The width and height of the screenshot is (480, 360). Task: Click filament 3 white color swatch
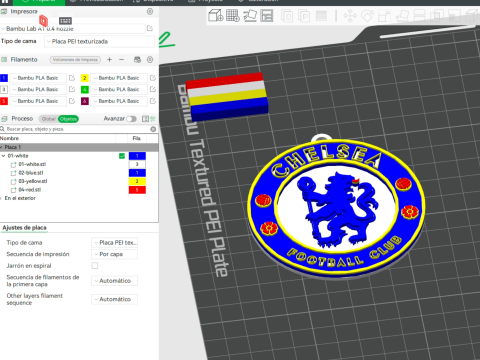pos(4,89)
